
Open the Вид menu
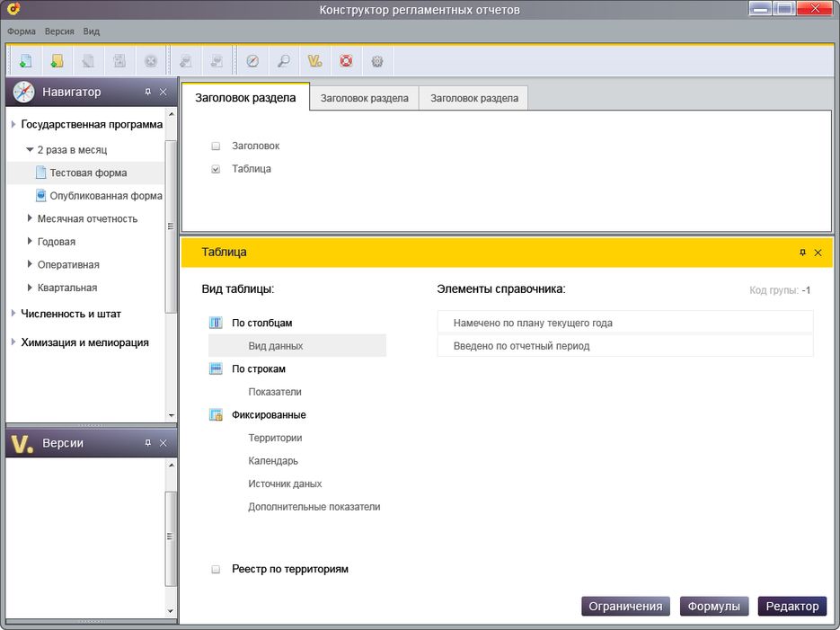[x=91, y=31]
